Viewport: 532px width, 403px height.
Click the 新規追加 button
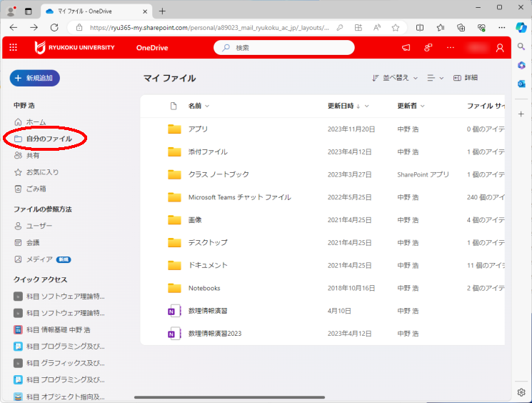[x=35, y=78]
